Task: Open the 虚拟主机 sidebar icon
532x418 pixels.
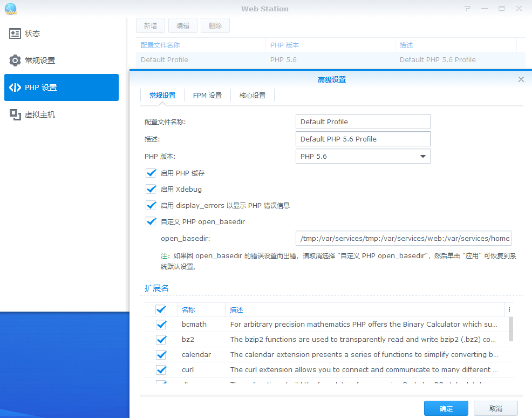Action: coord(15,114)
